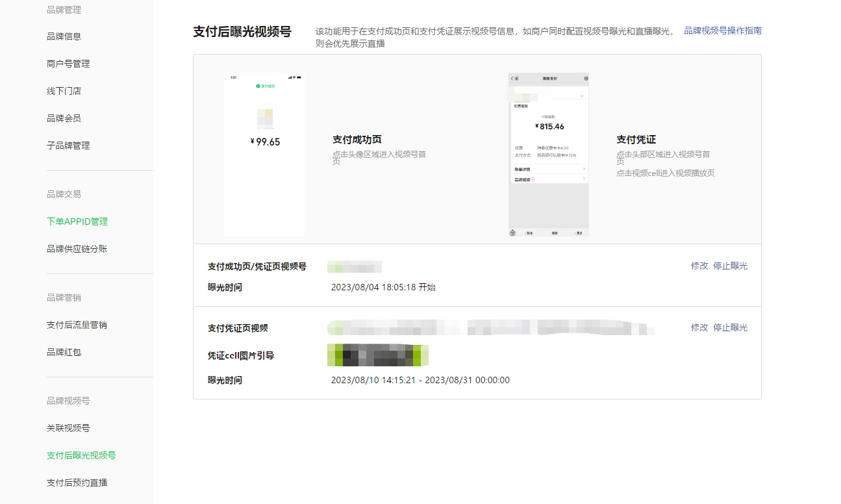The image size is (841, 504).
Task: Click the 支付成功页 phone preview image
Action: coord(264,155)
